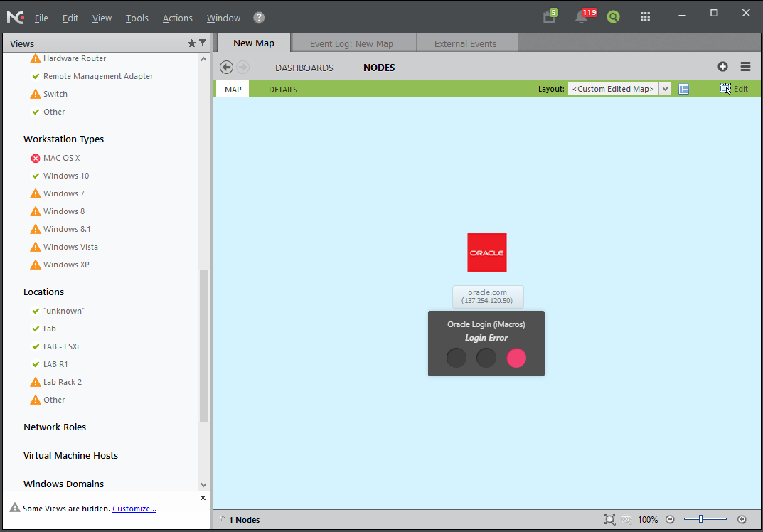
Task: Open the Actions menu
Action: [177, 18]
